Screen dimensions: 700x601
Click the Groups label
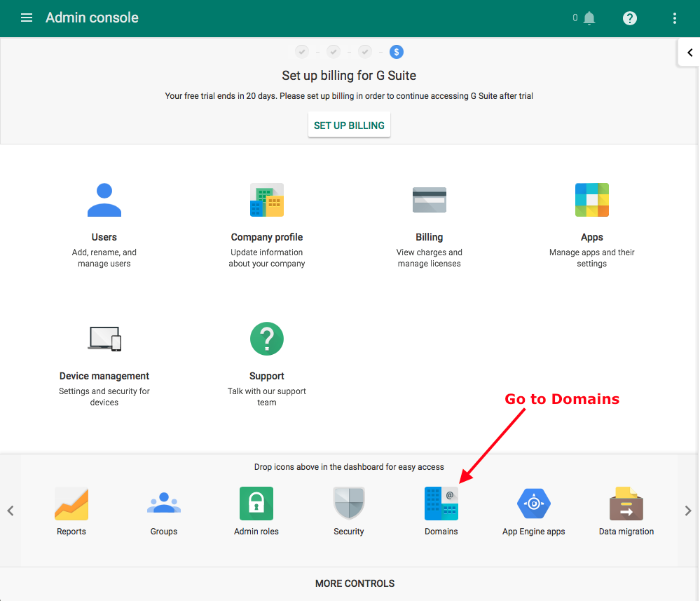coord(164,532)
